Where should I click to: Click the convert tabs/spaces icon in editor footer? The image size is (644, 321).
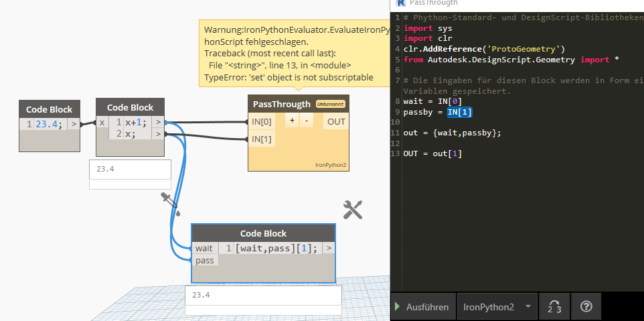(x=554, y=307)
